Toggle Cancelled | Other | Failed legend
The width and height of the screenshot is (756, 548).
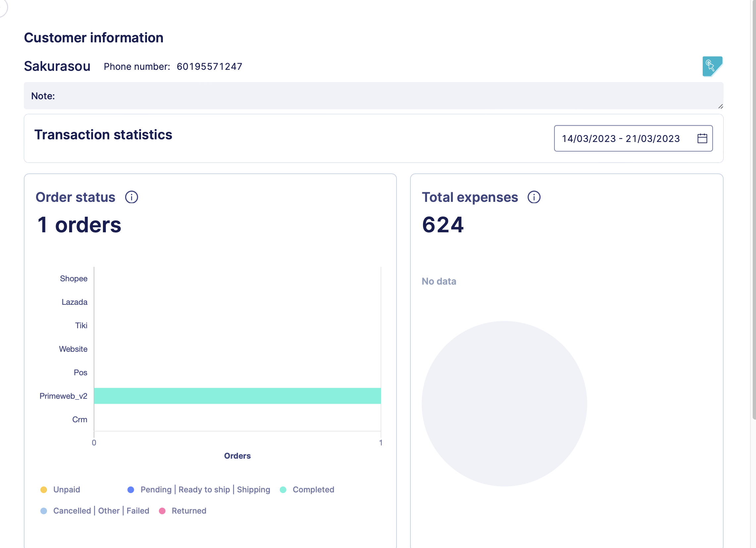point(101,511)
